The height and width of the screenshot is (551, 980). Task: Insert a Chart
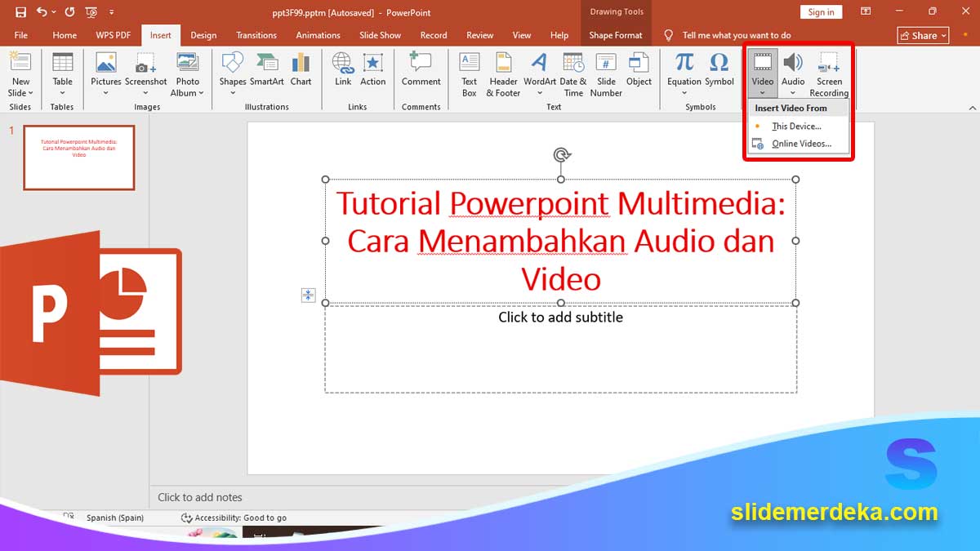[x=301, y=69]
